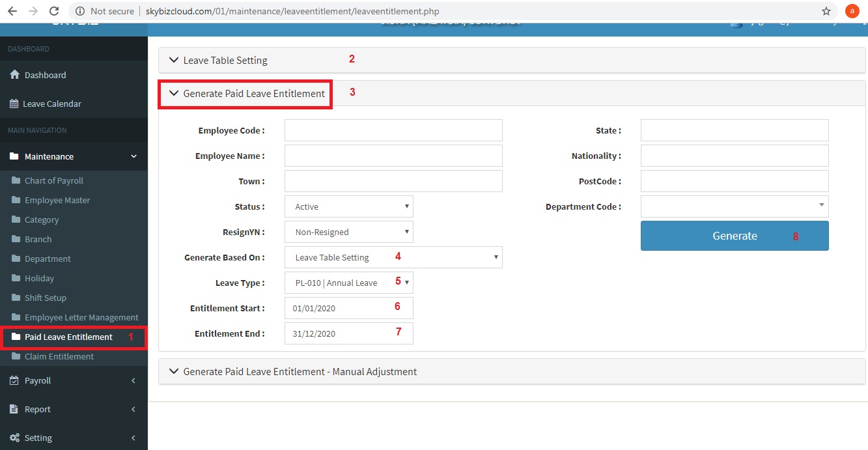Open the Department Code combo box
The width and height of the screenshot is (868, 450).
tap(734, 206)
